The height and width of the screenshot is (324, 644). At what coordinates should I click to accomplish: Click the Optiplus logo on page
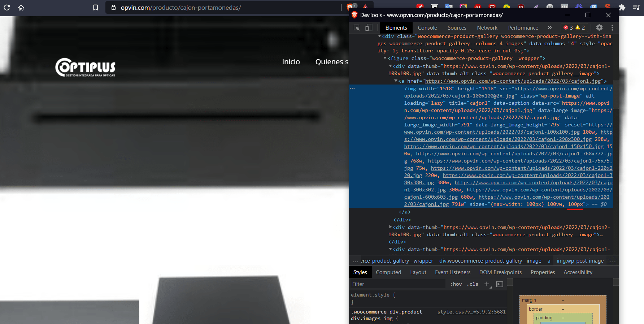click(x=85, y=67)
